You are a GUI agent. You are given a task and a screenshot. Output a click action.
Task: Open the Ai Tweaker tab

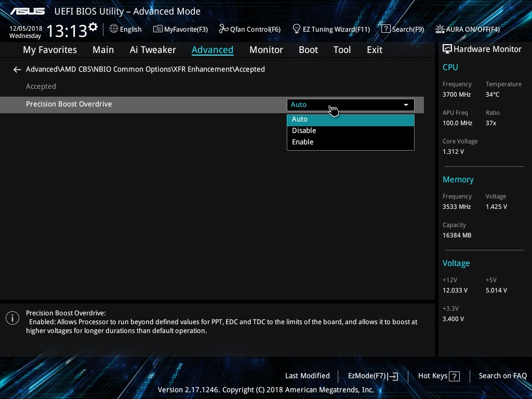pos(153,50)
